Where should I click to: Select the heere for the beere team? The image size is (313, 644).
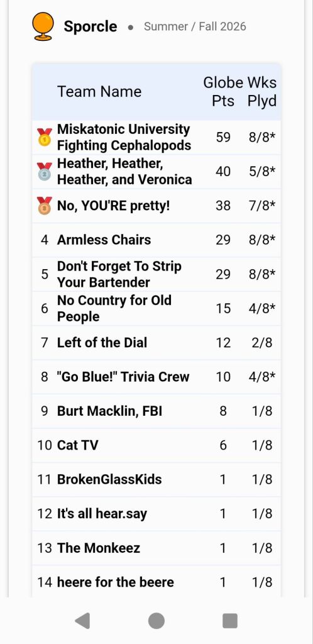tap(115, 582)
